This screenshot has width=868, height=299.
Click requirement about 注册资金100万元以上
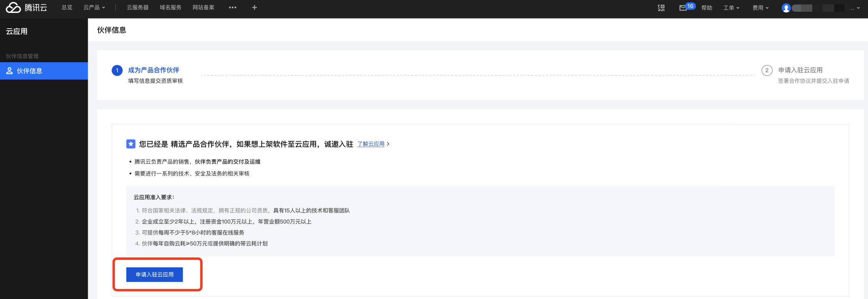pos(227,222)
